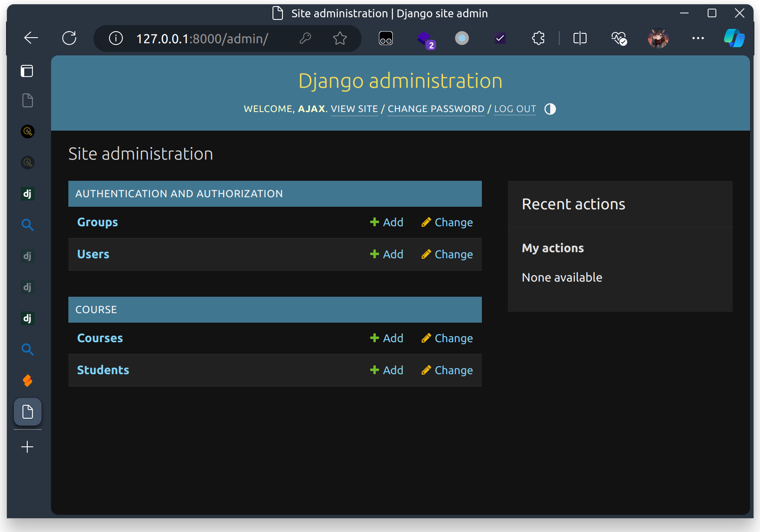This screenshot has width=760, height=532.
Task: Switch to the first search magnifier tab
Action: (28, 225)
